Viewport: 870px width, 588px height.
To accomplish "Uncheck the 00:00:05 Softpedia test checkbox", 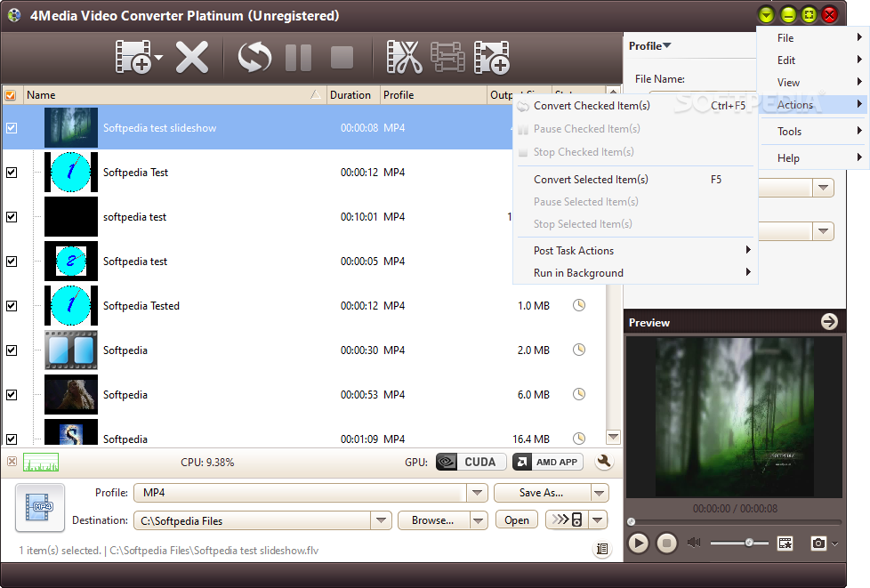I will [x=12, y=262].
